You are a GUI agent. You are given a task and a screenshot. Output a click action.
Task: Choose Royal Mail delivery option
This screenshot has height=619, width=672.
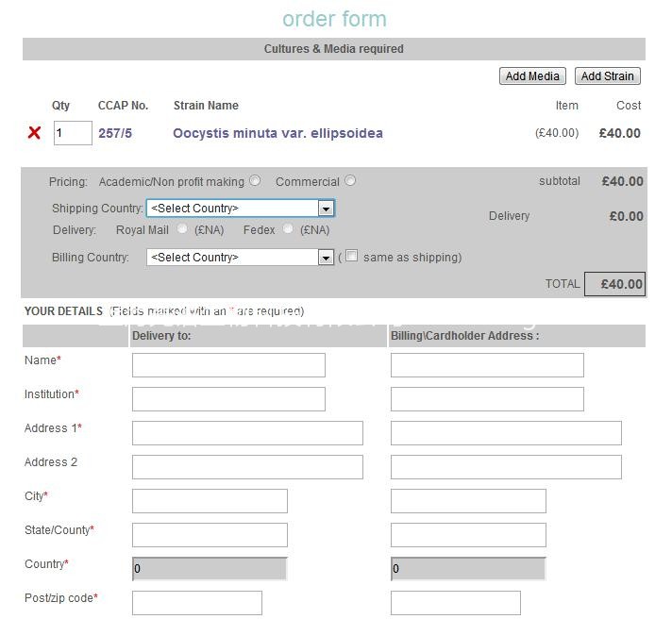click(182, 229)
